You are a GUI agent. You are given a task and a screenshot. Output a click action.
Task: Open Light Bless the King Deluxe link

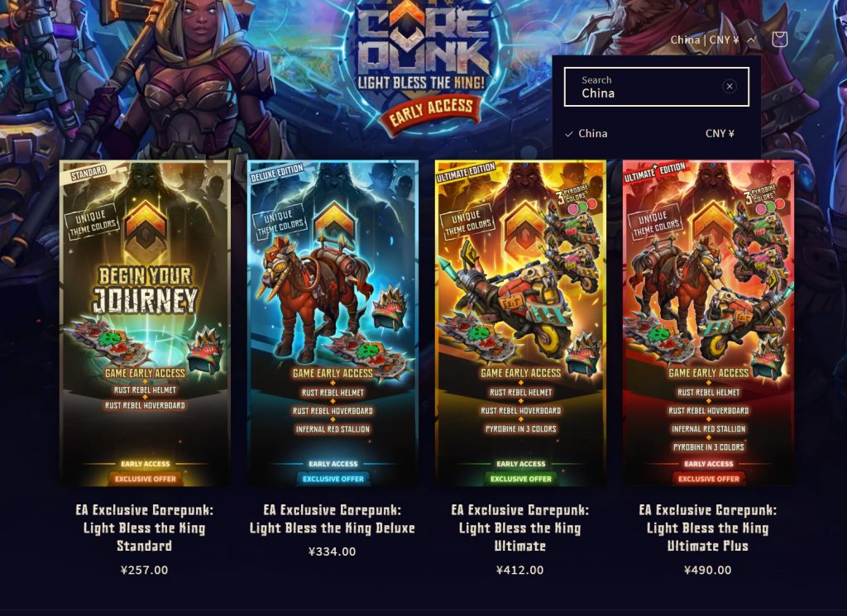tap(333, 518)
